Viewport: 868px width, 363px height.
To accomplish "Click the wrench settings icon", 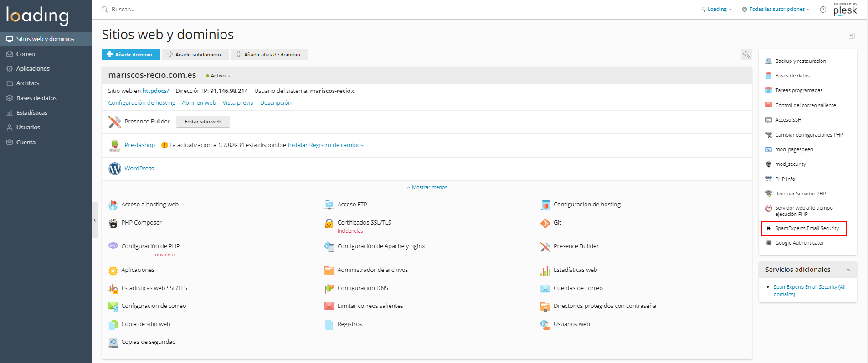I will 746,55.
